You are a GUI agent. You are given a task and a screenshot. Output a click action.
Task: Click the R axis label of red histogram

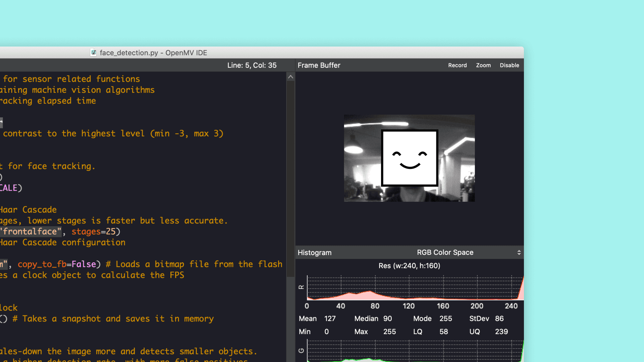pyautogui.click(x=301, y=287)
